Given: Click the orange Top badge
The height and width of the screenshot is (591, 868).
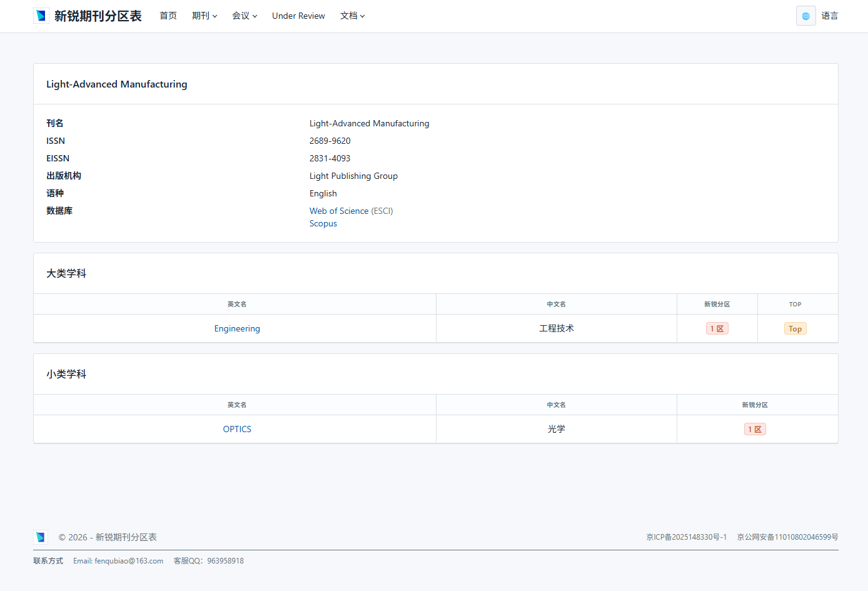Looking at the screenshot, I should click(x=795, y=328).
